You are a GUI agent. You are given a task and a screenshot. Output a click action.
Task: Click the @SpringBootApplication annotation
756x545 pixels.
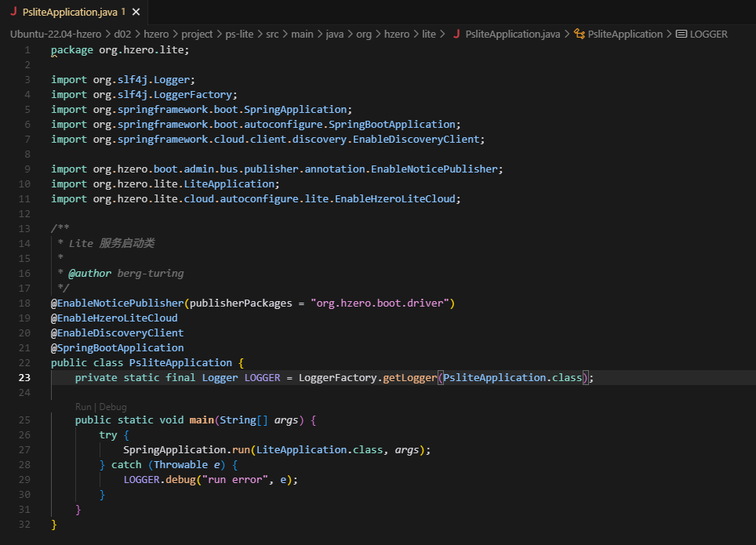[x=118, y=348]
